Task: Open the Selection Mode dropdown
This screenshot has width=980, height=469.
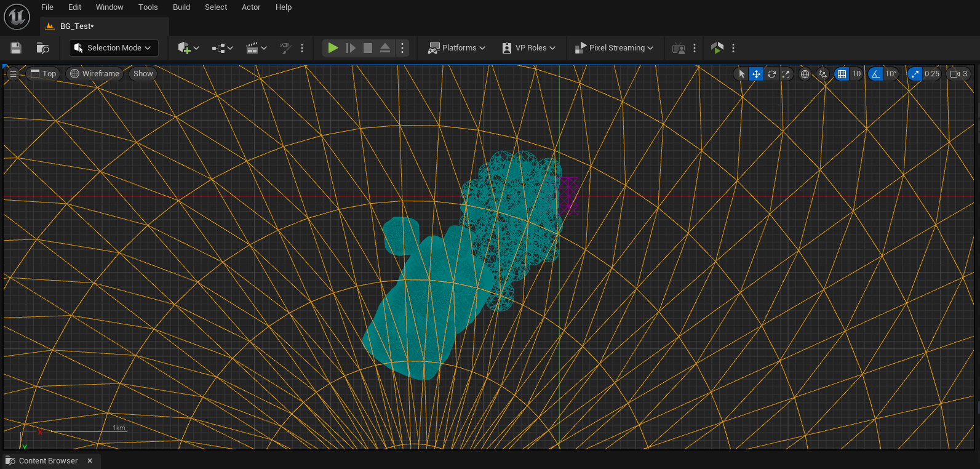Action: tap(114, 48)
